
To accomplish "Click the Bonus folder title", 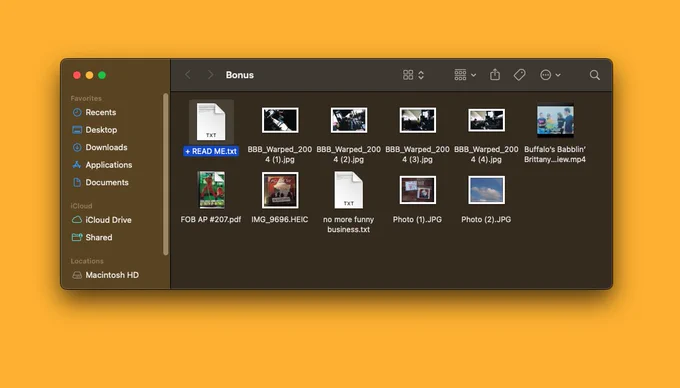I will 240,75.
